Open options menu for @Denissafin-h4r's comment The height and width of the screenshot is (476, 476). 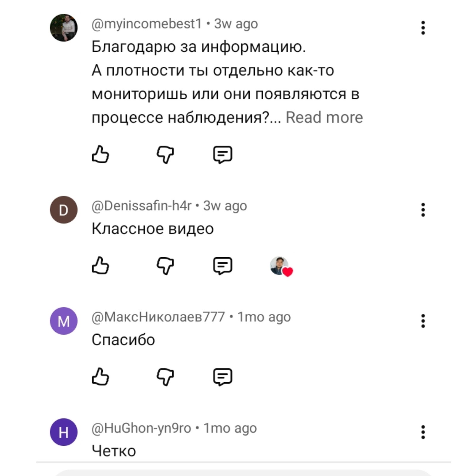click(423, 210)
